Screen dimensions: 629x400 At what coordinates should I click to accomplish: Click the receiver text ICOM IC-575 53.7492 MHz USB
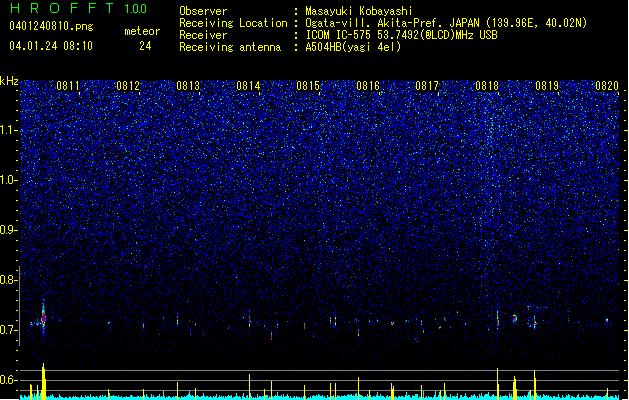click(x=401, y=35)
